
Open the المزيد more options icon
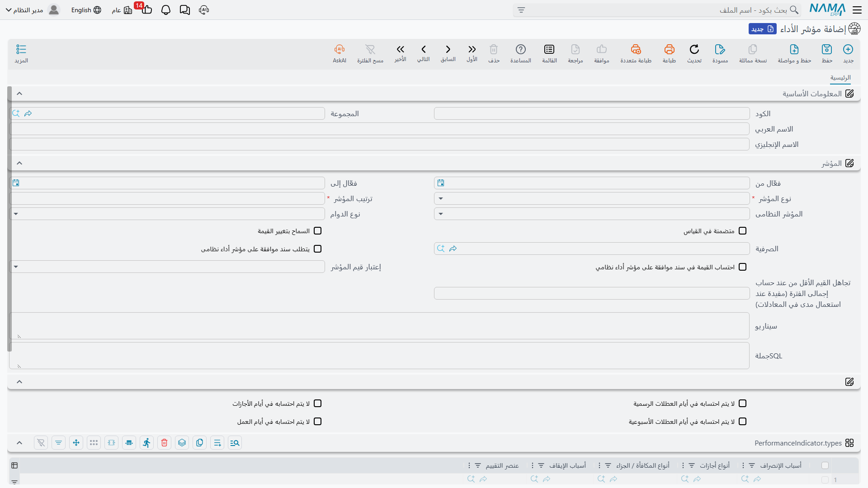point(21,49)
